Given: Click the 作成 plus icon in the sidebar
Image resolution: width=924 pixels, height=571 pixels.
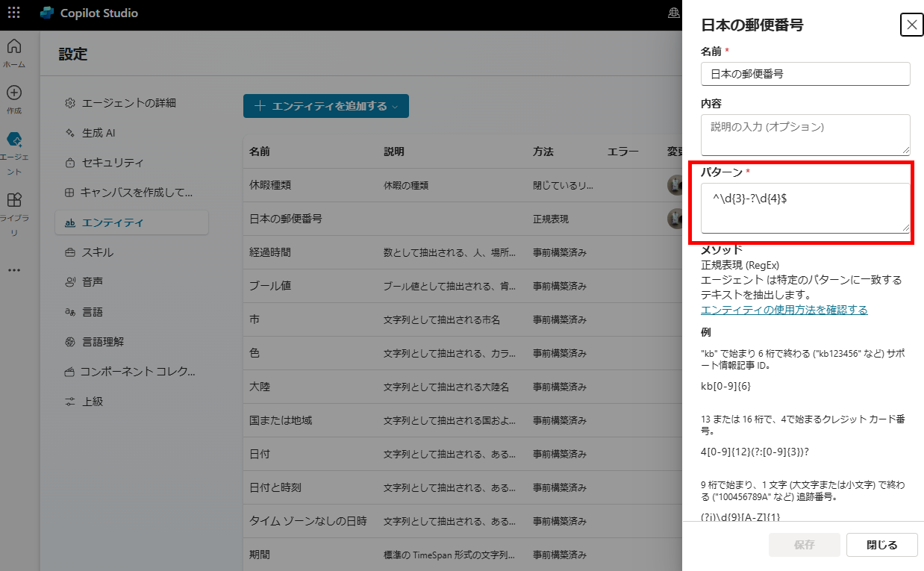Looking at the screenshot, I should pos(14,93).
